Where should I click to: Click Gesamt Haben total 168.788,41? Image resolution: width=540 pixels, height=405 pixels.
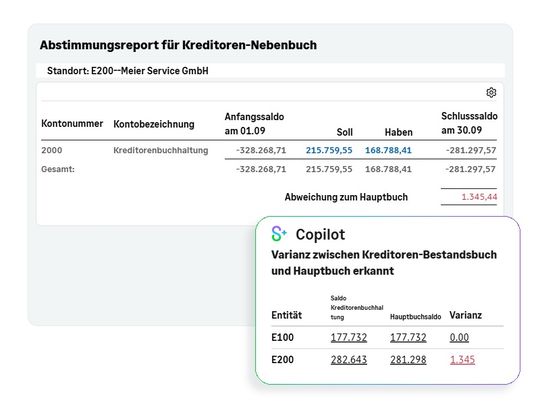click(388, 169)
